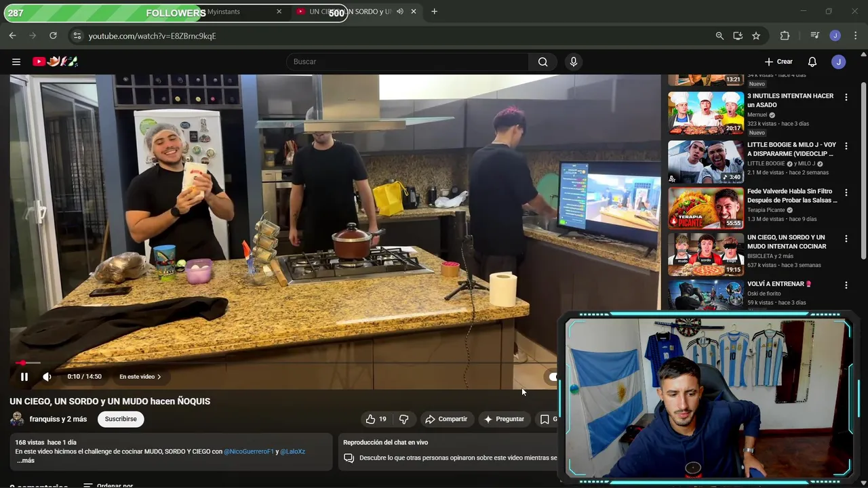Open the 'UN CIEGO, UN SORDO Y UN MUDO INTENTAN COCINAR' thumbnail
The image size is (868, 488).
pos(706,254)
